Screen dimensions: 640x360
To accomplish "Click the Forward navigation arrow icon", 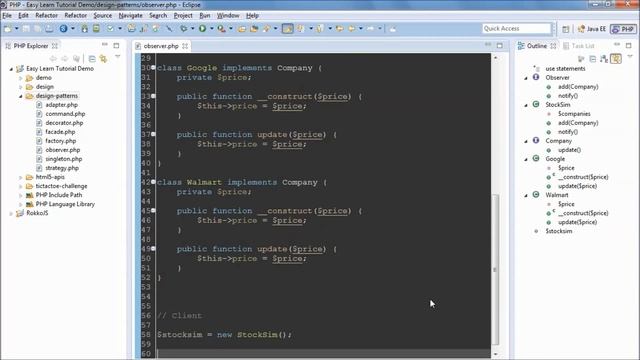I will (370, 29).
